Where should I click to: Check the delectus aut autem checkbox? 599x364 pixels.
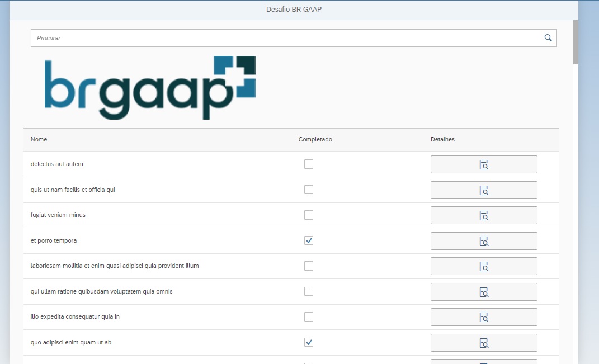coord(308,164)
